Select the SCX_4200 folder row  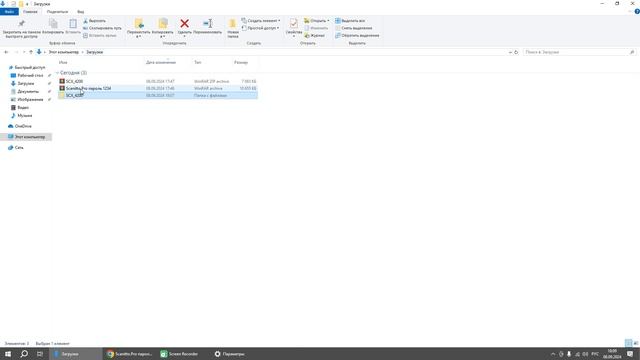pos(158,96)
